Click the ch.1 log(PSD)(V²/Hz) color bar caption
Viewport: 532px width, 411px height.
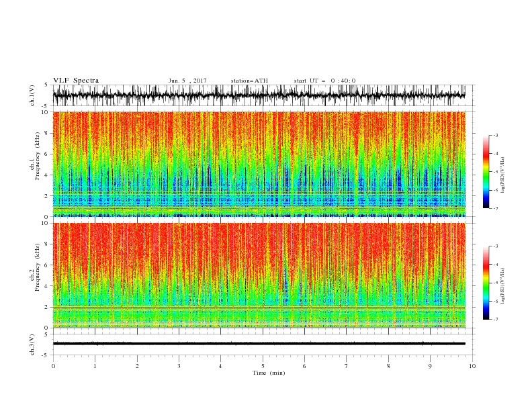(503, 175)
